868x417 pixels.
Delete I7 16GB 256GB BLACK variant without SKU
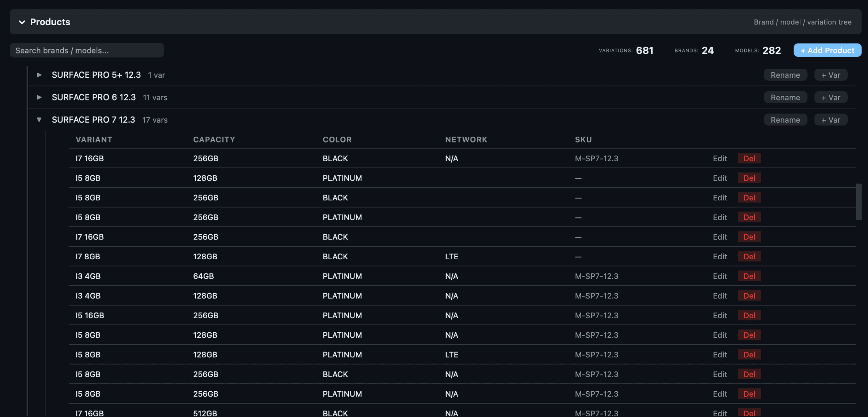pyautogui.click(x=749, y=237)
